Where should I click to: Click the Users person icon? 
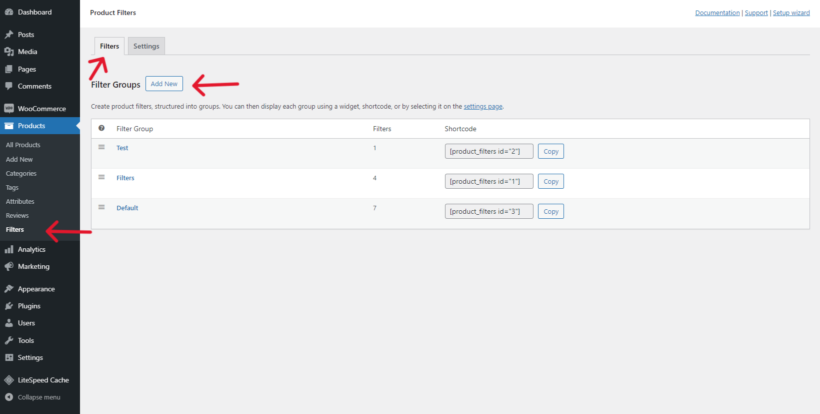pyautogui.click(x=8, y=323)
